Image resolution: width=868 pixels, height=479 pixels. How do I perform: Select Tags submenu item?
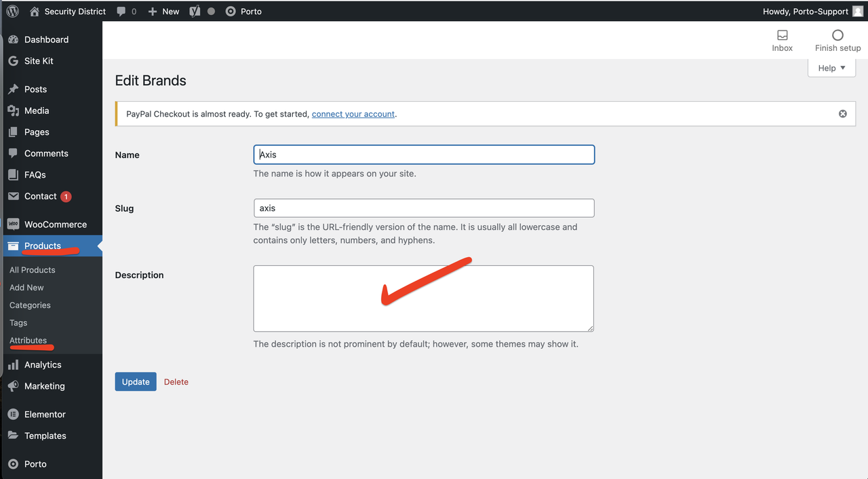18,323
